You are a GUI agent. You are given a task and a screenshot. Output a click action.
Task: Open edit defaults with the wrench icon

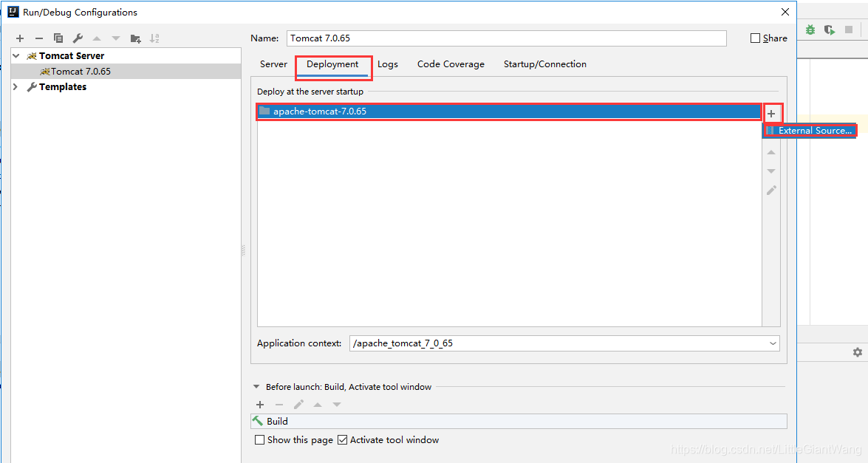(78, 38)
